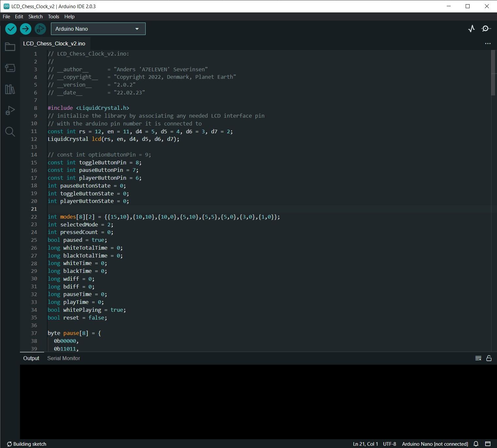This screenshot has height=448, width=497.
Task: Open the Boards Manager sidebar
Action: (x=10, y=68)
